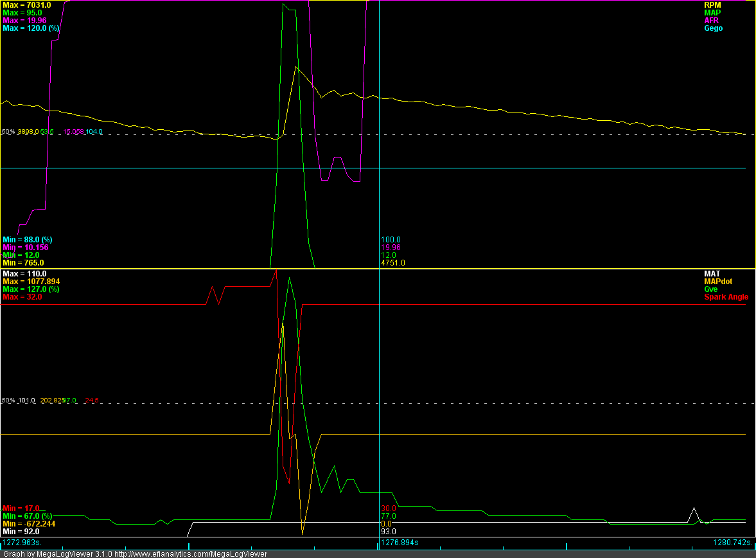Click the start time 1272.963s label

[x=22, y=543]
